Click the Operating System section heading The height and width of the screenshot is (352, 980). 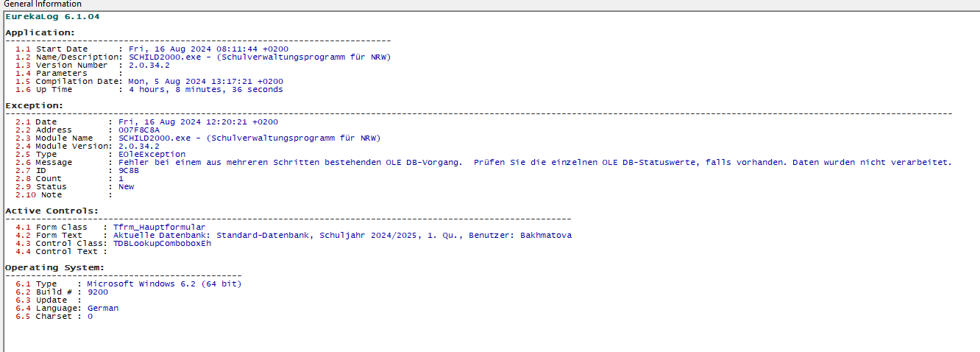click(x=55, y=267)
